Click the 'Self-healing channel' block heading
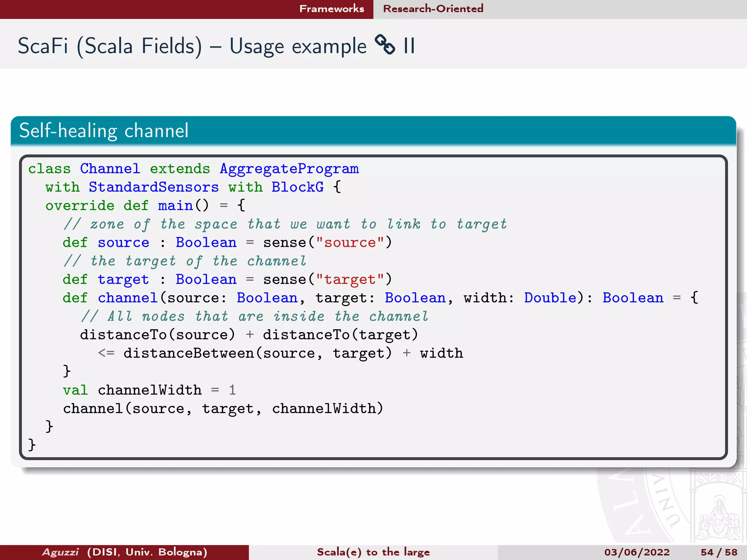Image resolution: width=747 pixels, height=560 pixels. pyautogui.click(x=104, y=131)
